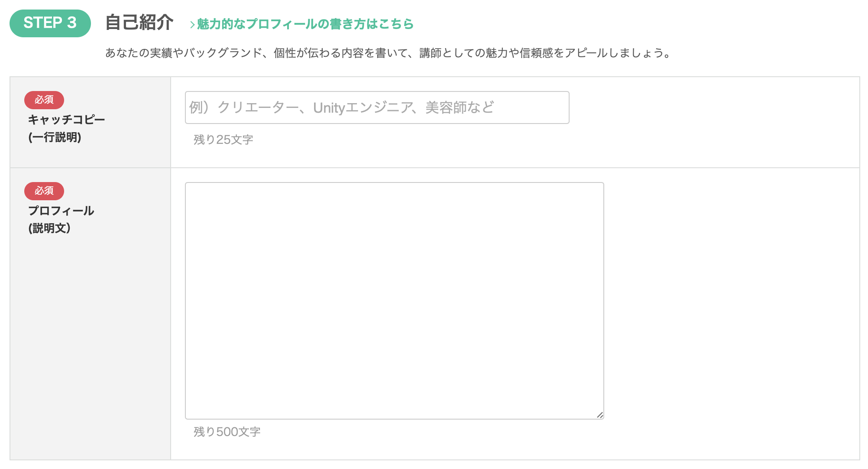This screenshot has width=868, height=469.
Task: Click the (説明文) sub-label text
Action: pos(49,228)
